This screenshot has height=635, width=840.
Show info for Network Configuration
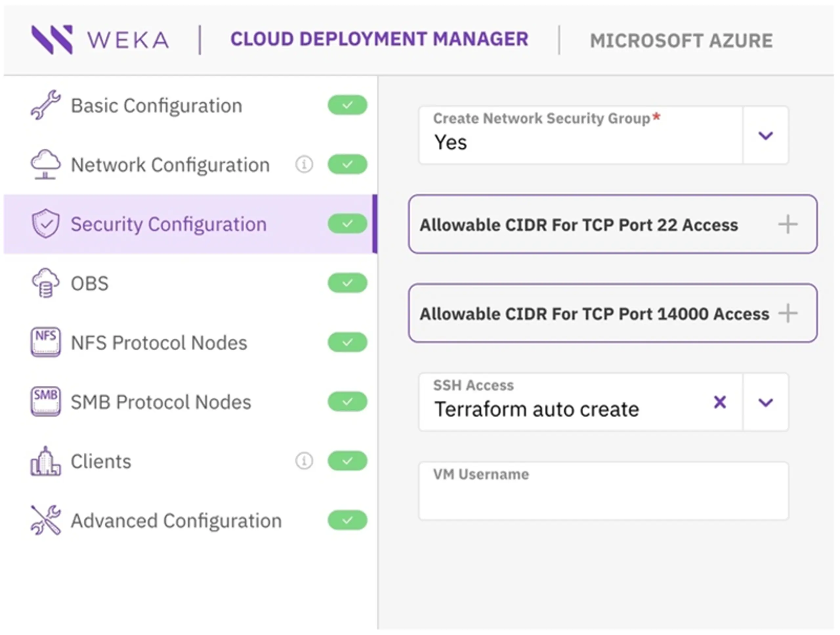(x=304, y=164)
